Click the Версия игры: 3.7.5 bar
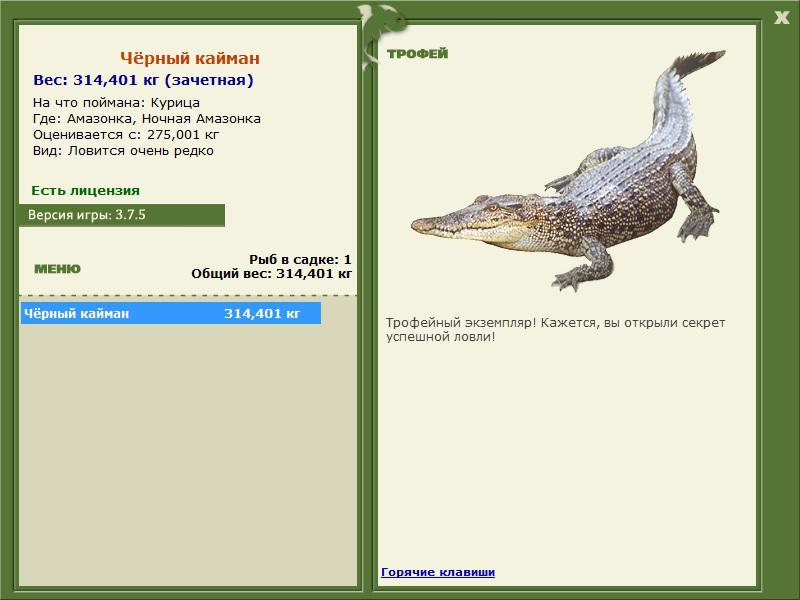This screenshot has width=800, height=600. coord(122,215)
